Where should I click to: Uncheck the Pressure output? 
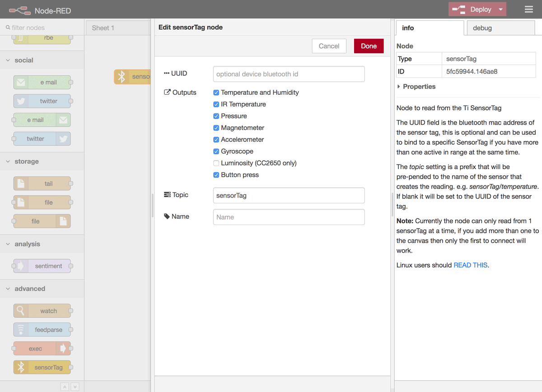pos(216,116)
